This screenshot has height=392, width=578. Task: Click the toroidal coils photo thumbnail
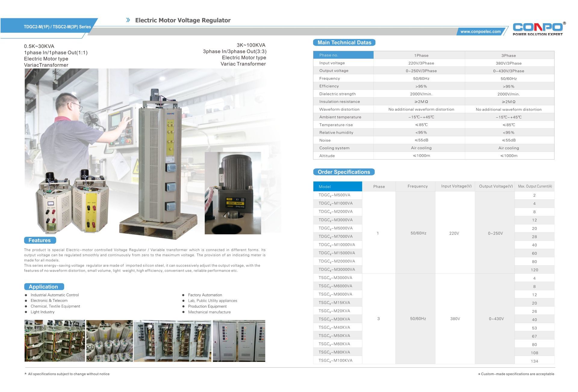click(x=54, y=341)
